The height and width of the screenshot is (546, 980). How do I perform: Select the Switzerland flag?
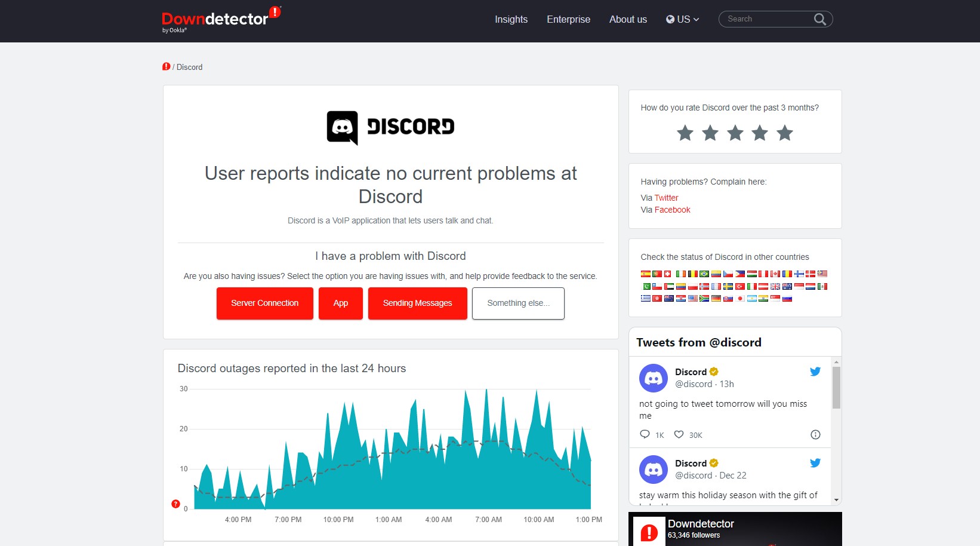tap(667, 274)
